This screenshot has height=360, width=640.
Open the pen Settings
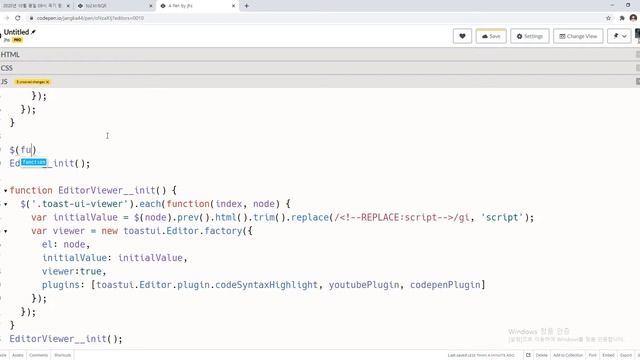coord(530,36)
